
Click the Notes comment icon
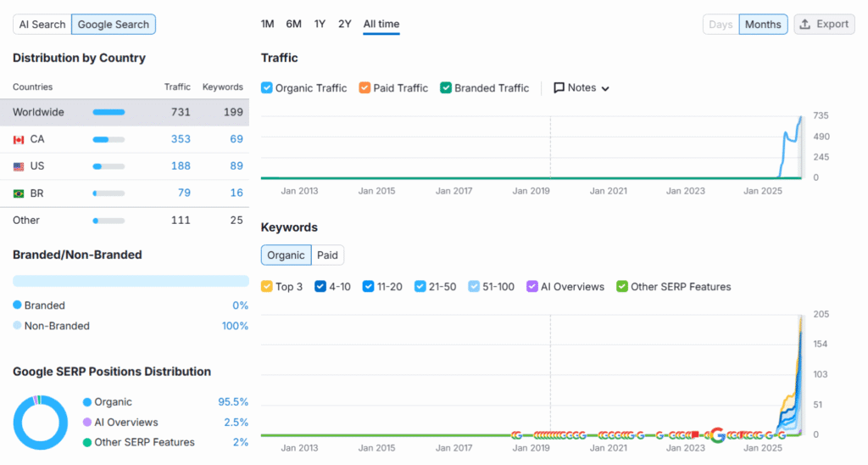[559, 88]
